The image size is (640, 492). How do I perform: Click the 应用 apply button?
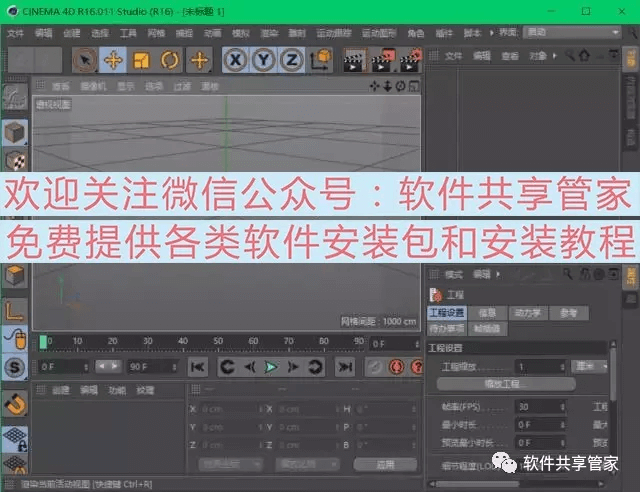385,464
